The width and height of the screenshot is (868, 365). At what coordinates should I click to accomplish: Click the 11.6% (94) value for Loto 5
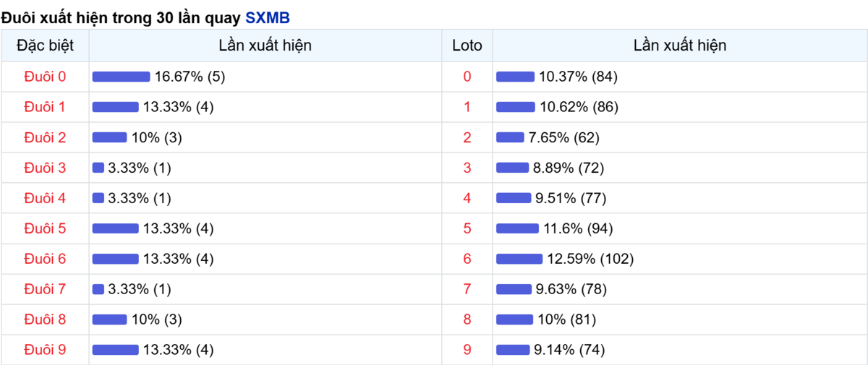point(578,228)
